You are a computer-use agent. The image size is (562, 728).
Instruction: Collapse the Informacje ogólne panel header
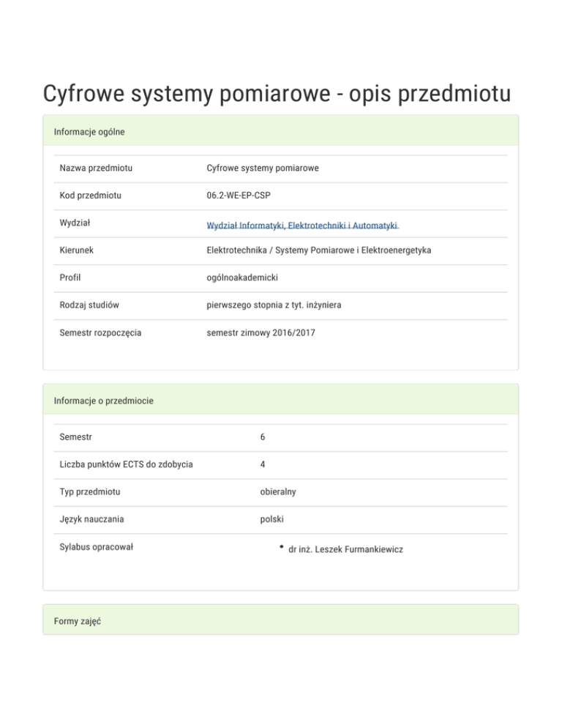pos(280,132)
